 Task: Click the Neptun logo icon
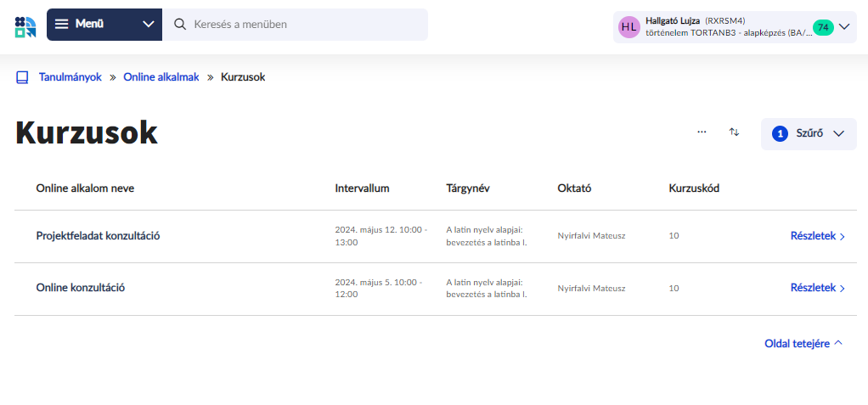pyautogui.click(x=25, y=25)
